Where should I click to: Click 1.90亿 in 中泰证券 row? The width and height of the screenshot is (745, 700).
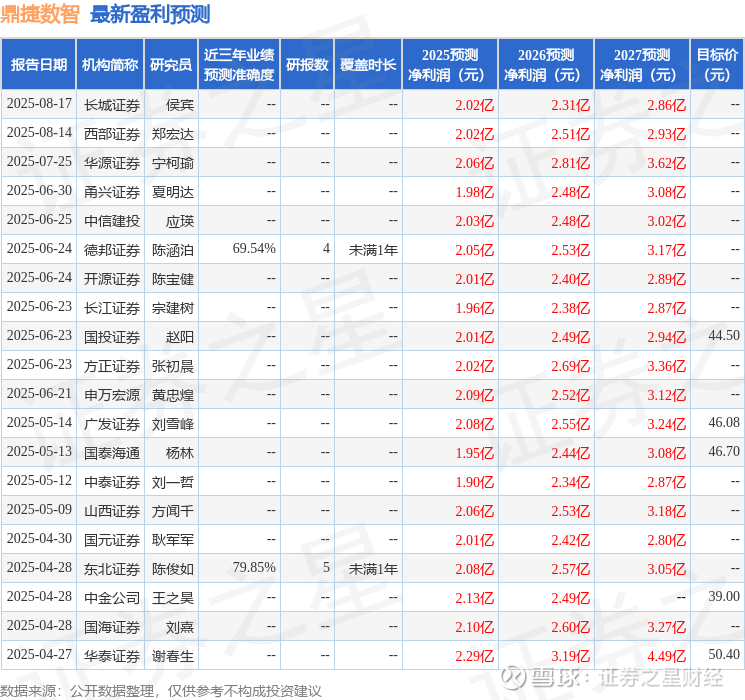pos(474,482)
